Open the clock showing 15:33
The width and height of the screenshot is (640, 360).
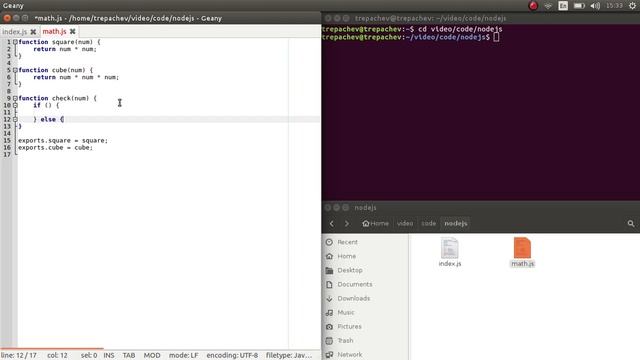[x=614, y=6]
